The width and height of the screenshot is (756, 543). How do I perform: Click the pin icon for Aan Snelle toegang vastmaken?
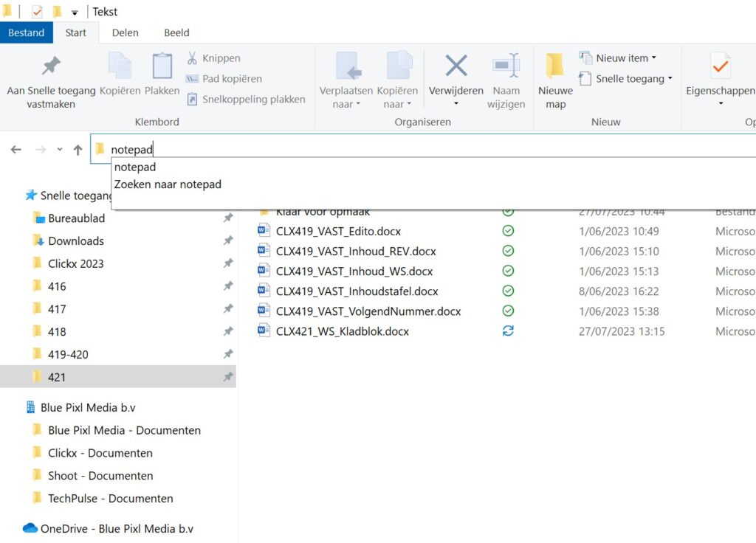(x=51, y=66)
